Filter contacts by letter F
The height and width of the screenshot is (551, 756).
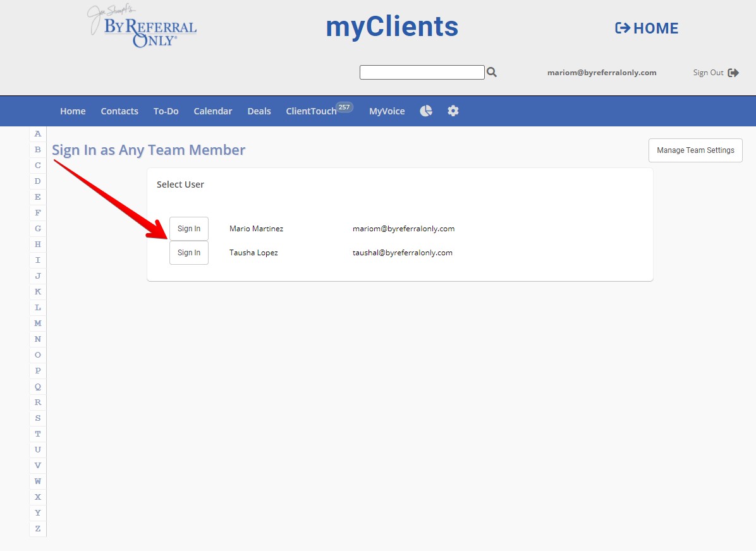(37, 212)
